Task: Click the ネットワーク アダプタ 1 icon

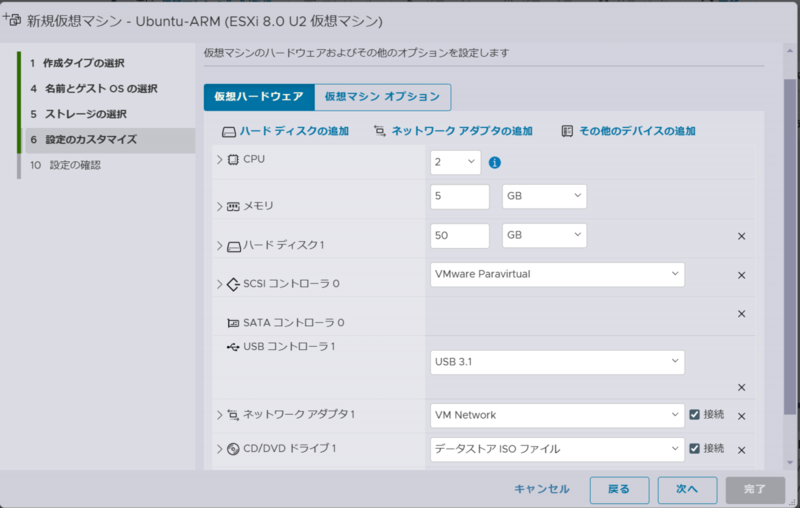Action: point(233,415)
